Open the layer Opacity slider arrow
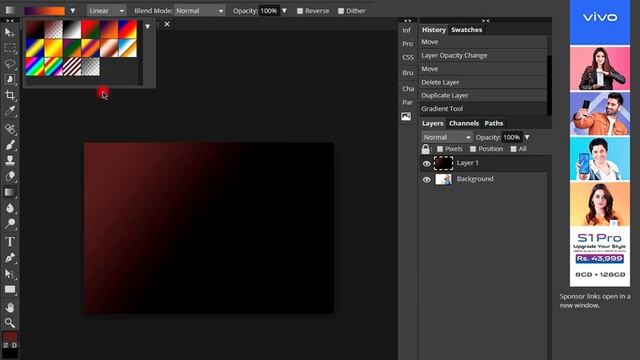The image size is (640, 360). pyautogui.click(x=527, y=137)
